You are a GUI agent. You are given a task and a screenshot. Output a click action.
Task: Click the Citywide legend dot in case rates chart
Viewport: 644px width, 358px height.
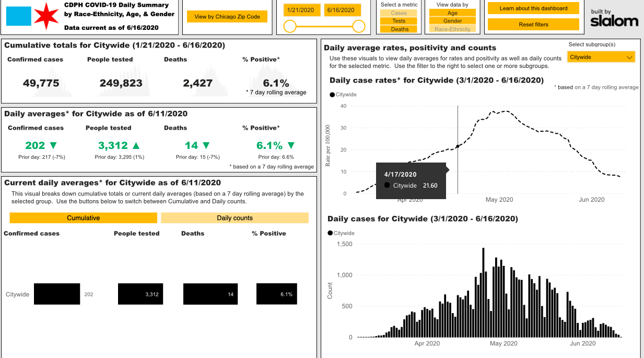click(x=332, y=95)
